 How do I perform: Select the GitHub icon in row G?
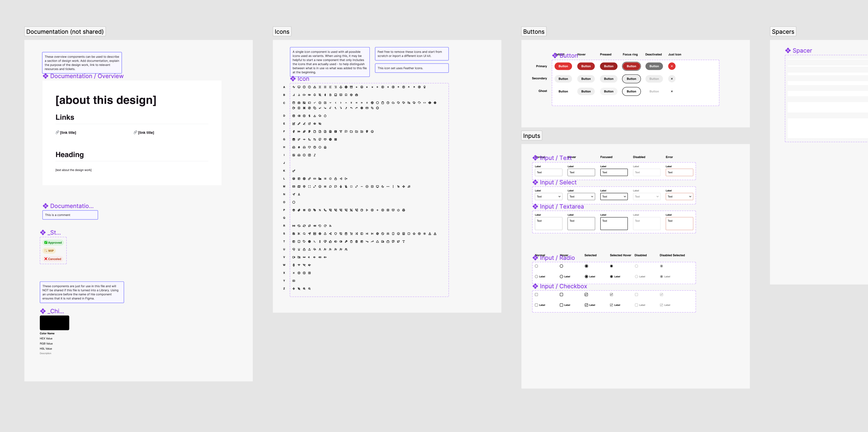320,139
